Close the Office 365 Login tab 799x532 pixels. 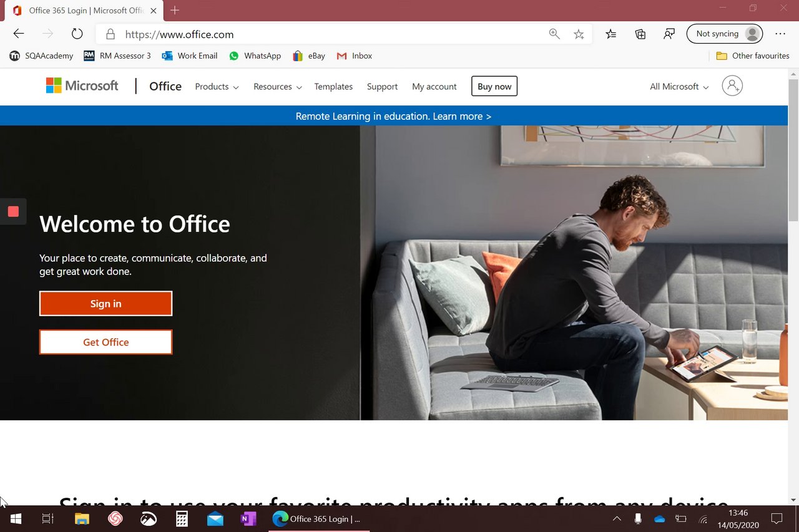pyautogui.click(x=154, y=11)
